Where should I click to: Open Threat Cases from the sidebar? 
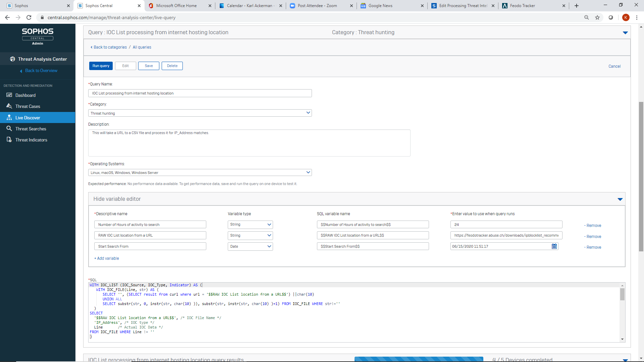pyautogui.click(x=28, y=106)
